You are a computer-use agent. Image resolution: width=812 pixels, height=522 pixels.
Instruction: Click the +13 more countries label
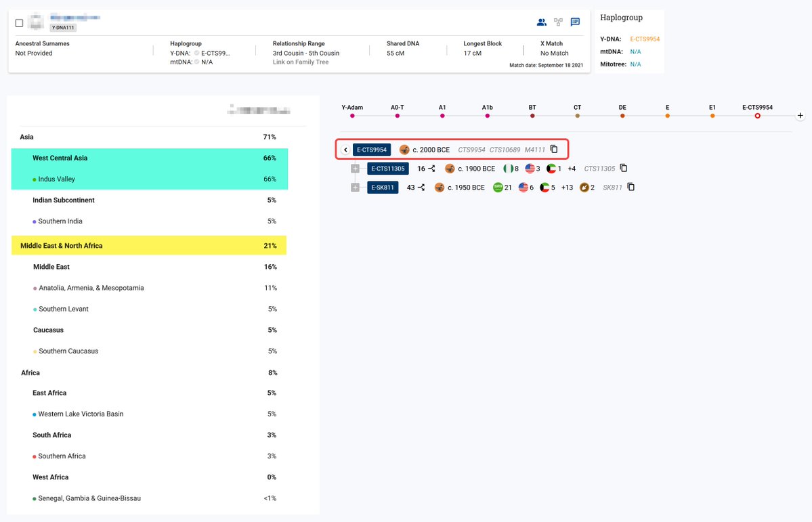pyautogui.click(x=567, y=188)
